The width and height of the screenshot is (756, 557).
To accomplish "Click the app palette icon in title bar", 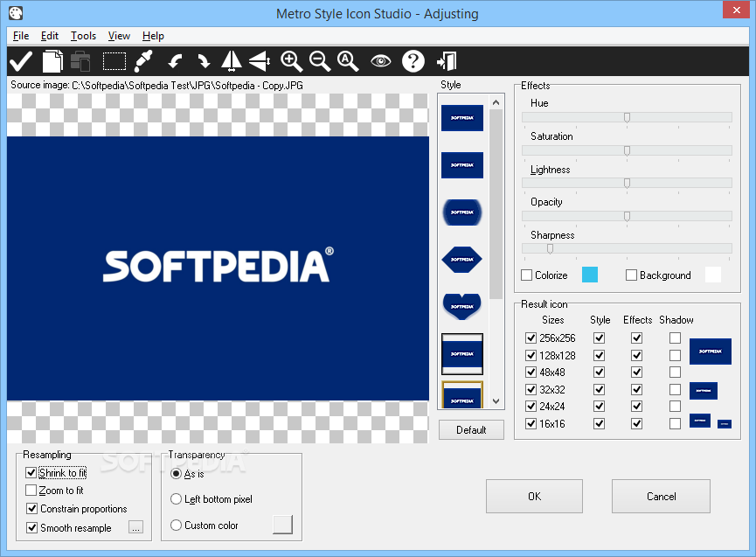I will 16,13.
